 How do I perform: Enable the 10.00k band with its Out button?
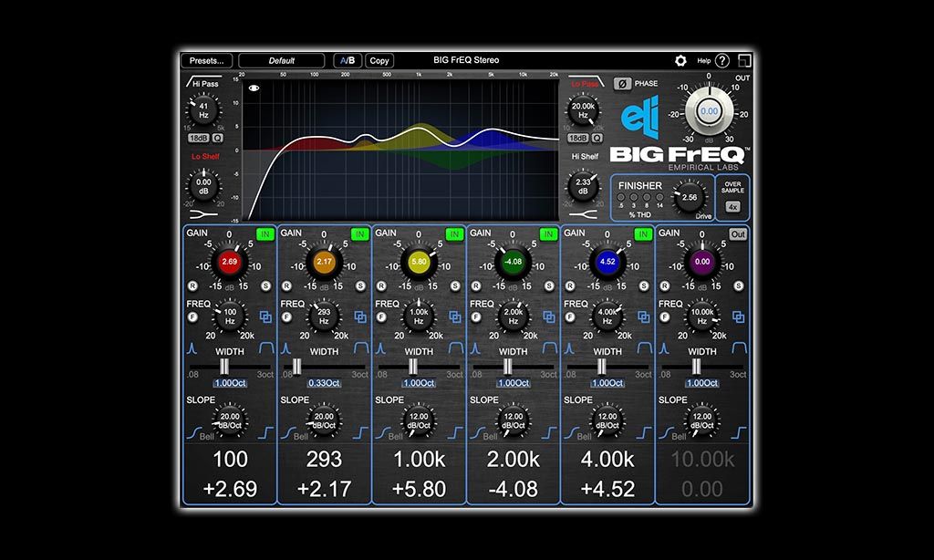pyautogui.click(x=738, y=234)
